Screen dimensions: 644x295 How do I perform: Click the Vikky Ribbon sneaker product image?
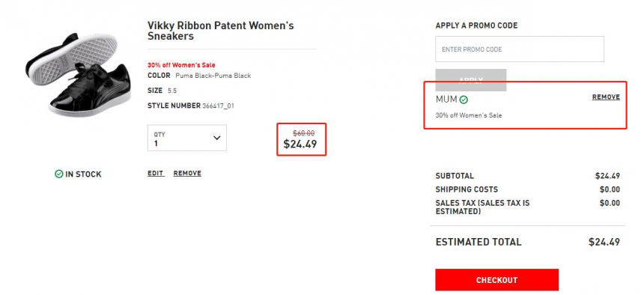point(78,75)
